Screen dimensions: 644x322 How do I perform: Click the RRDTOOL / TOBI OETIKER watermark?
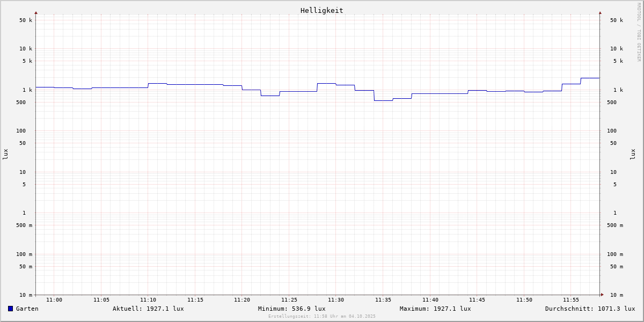(x=639, y=32)
